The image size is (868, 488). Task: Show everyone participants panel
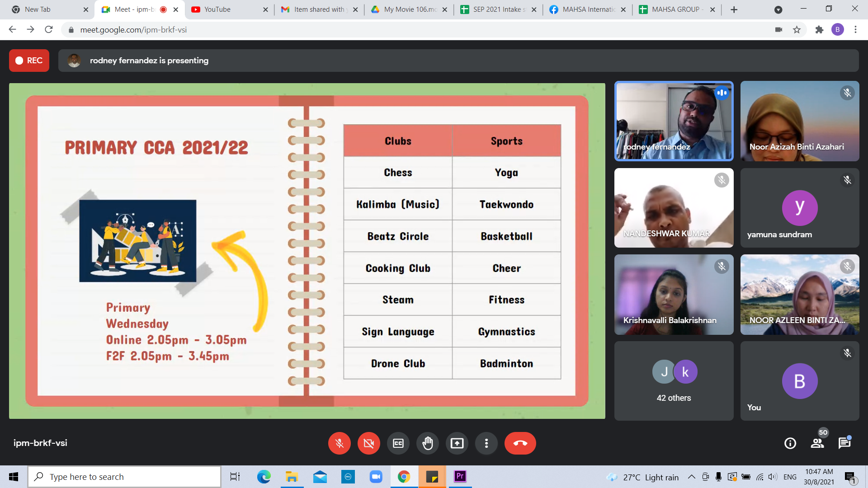(x=817, y=443)
